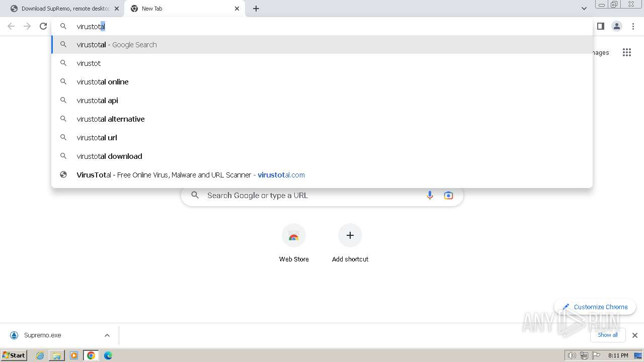
Task: Start voice search with the microphone icon
Action: tap(430, 196)
